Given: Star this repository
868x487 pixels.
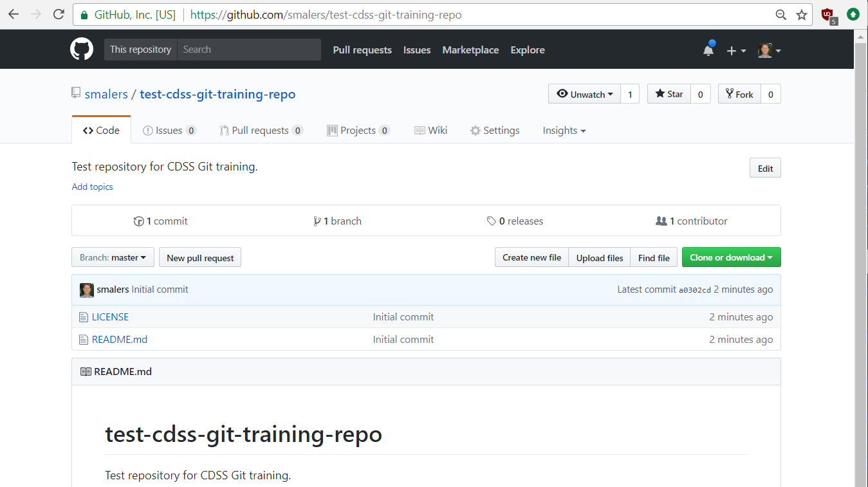Looking at the screenshot, I should tap(669, 94).
